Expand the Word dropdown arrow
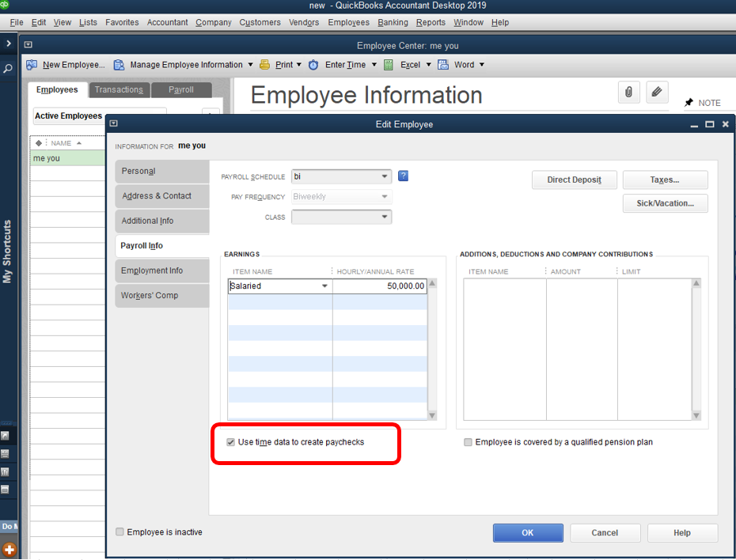 [x=482, y=65]
